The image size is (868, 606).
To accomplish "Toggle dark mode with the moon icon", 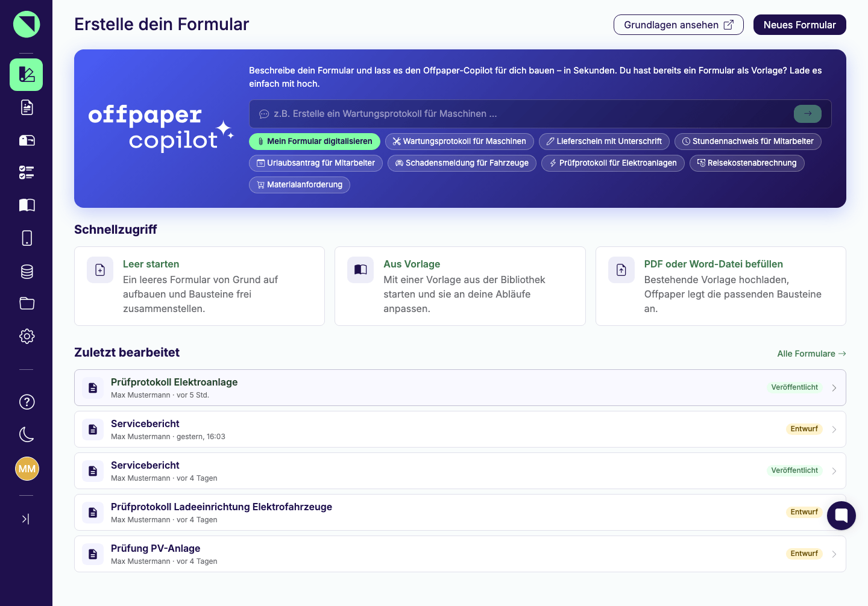I will pyautogui.click(x=27, y=434).
